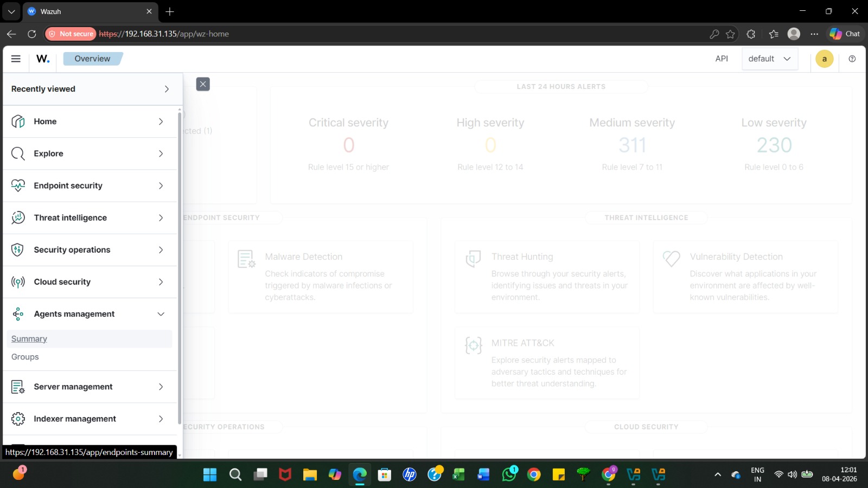The image size is (868, 488).
Task: Open a new browser tab
Action: point(170,11)
